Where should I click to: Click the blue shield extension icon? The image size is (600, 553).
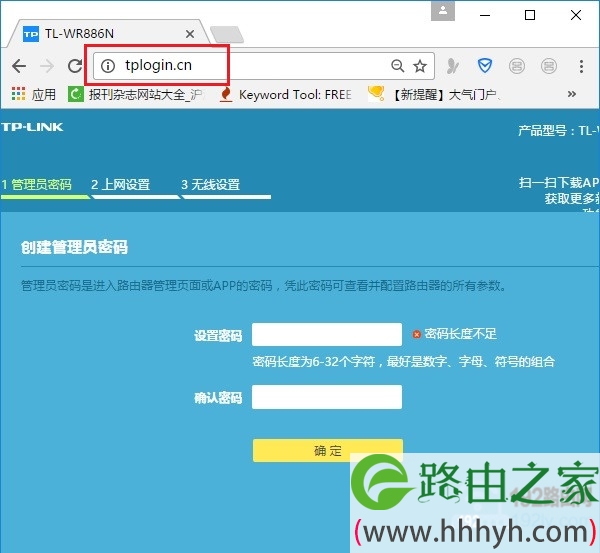[484, 66]
